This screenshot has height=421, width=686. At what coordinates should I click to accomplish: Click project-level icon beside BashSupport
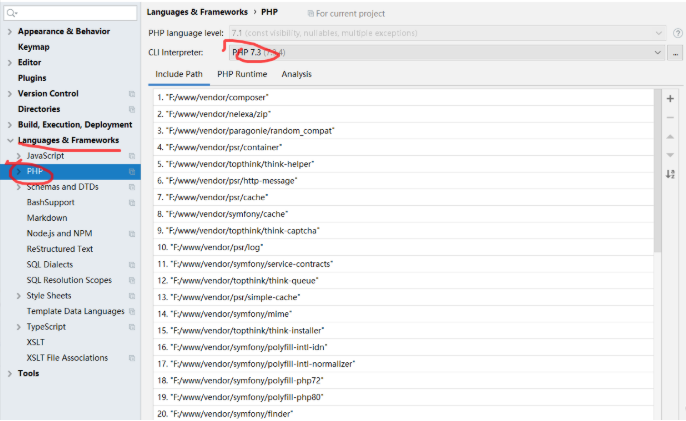point(132,203)
